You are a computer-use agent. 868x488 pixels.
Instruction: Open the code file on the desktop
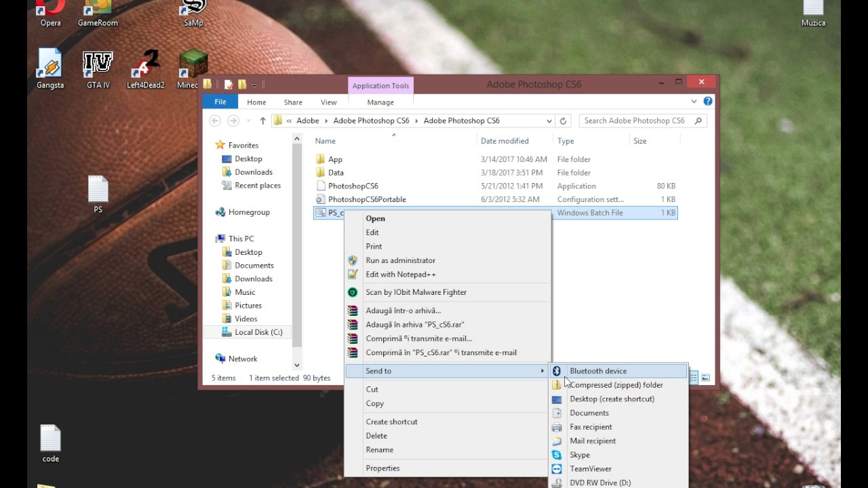[x=50, y=437]
